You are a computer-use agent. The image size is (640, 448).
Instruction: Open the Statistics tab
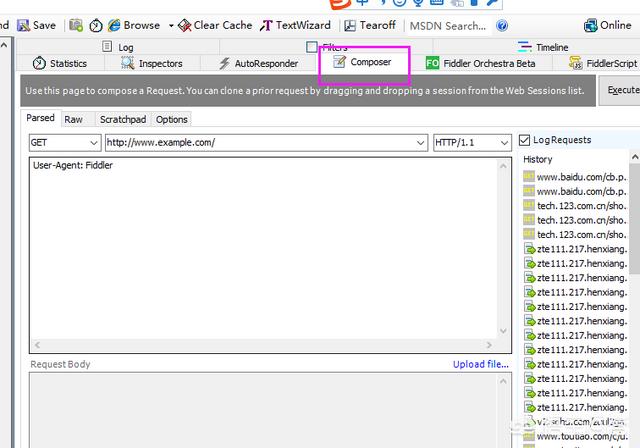coord(60,63)
